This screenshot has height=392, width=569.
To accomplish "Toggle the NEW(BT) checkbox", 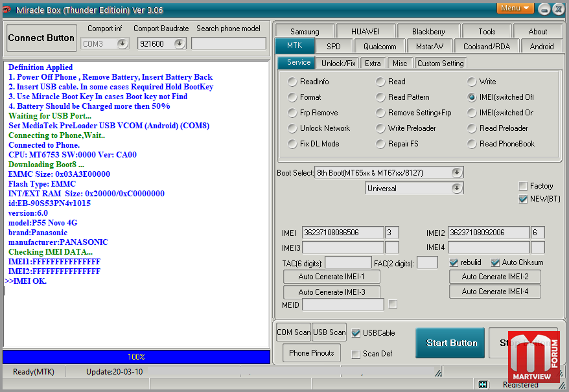I will (x=523, y=199).
